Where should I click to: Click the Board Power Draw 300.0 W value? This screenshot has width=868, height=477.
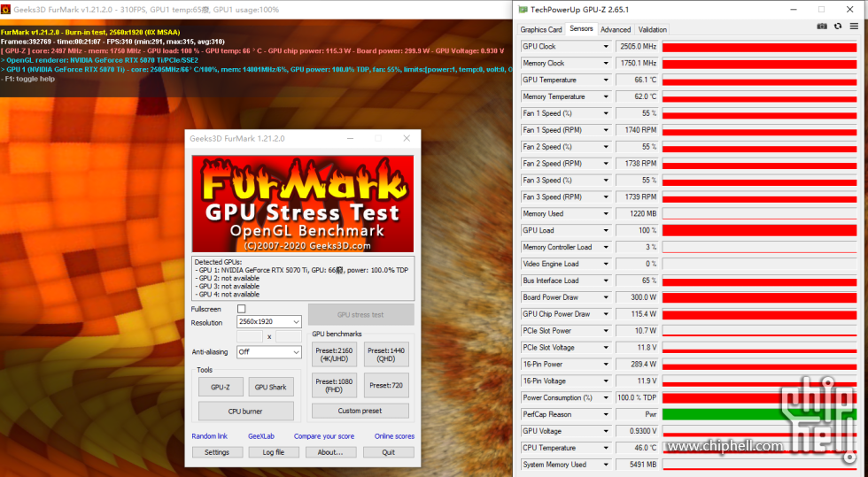(x=637, y=297)
